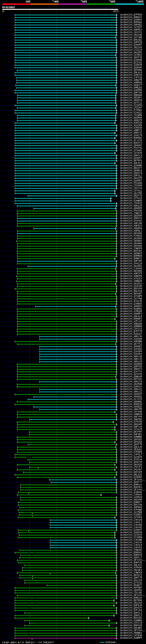Image resolution: width=146 pixels, height=644 pixels.
Task: Open hit UniRef100_Q9SM46
Action: 131,70
